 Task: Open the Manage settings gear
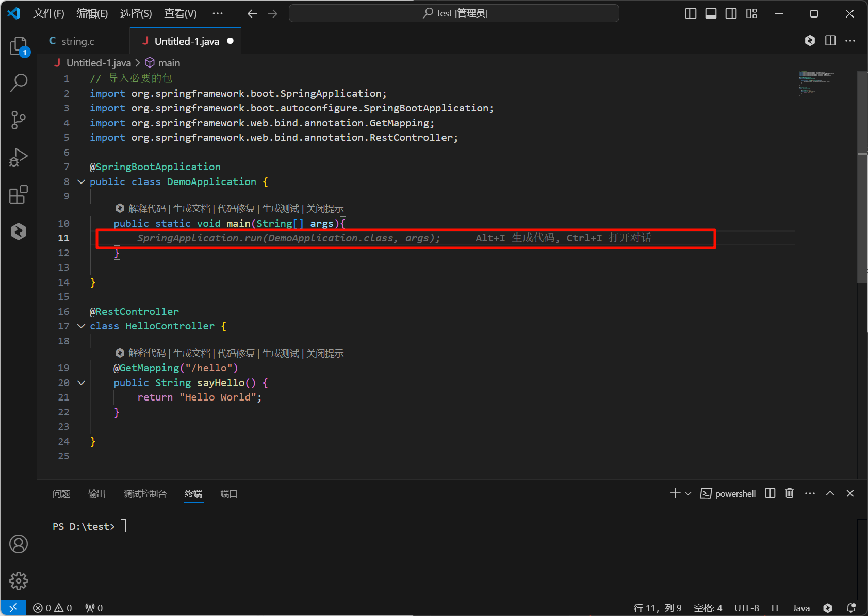pyautogui.click(x=19, y=581)
